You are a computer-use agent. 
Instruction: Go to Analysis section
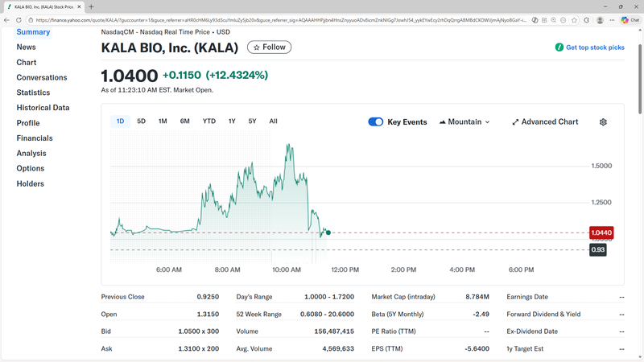pyautogui.click(x=31, y=154)
